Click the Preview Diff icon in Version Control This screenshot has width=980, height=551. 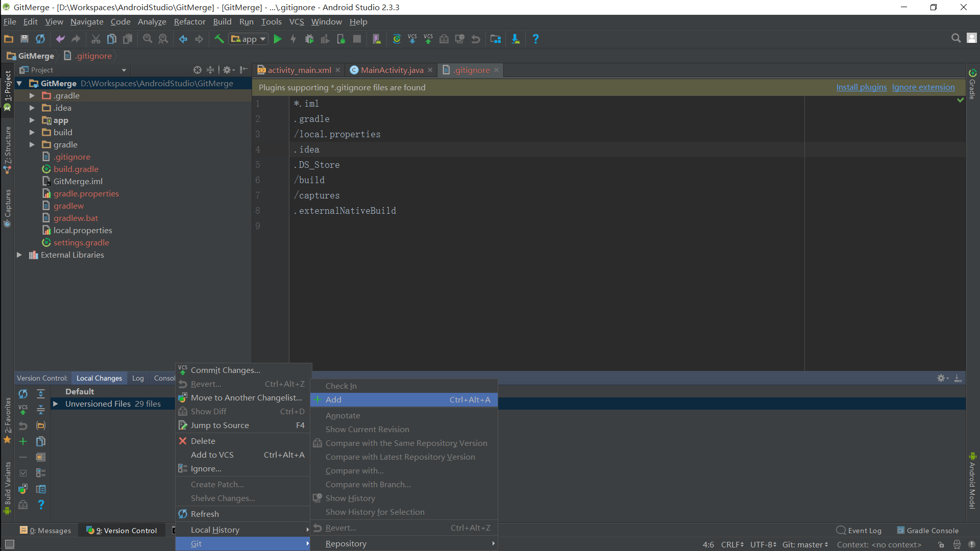41,489
